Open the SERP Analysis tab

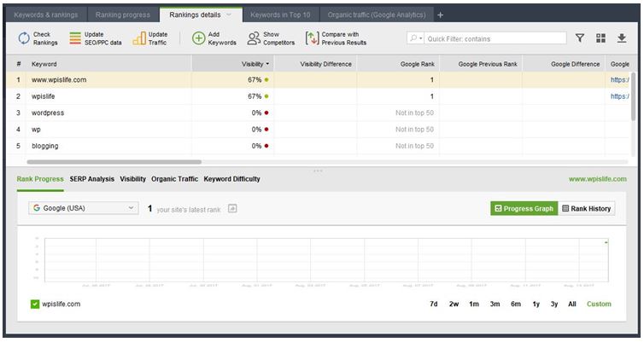(x=92, y=179)
